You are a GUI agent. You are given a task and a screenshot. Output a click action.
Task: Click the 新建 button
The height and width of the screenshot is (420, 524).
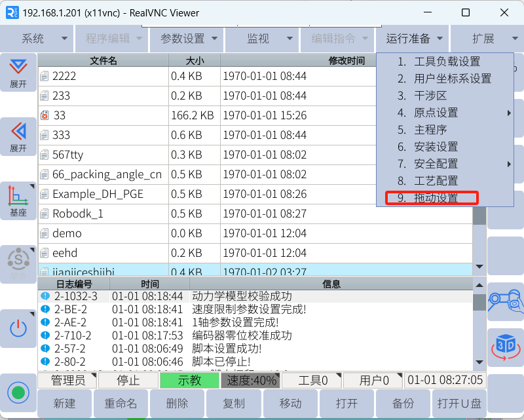64,404
